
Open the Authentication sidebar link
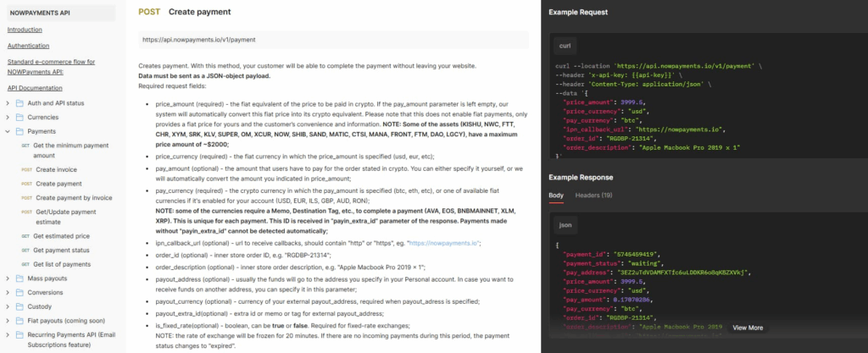28,46
